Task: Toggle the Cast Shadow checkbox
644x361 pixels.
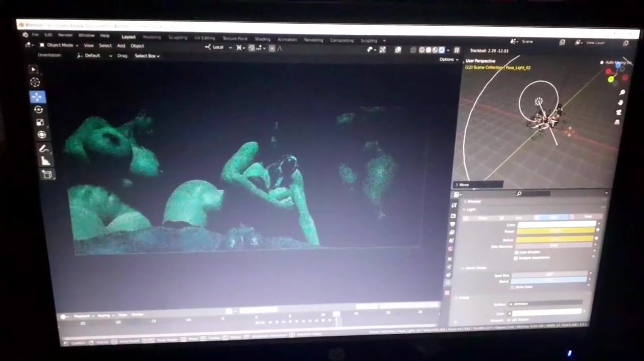Action: [x=516, y=252]
